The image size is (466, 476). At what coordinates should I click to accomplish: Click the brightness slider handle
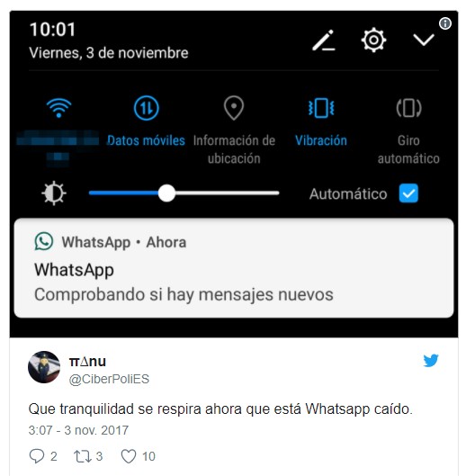(166, 193)
